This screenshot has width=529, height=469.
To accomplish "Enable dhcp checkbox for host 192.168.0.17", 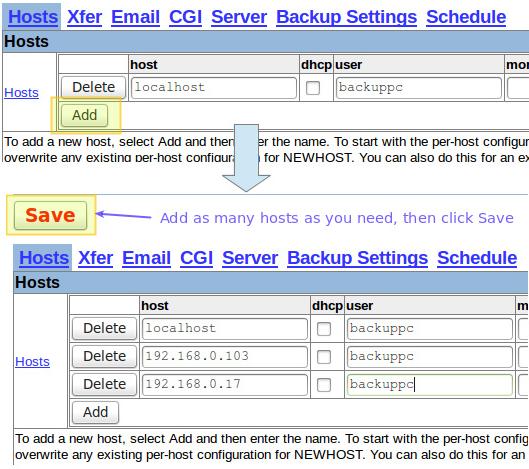I will point(324,385).
